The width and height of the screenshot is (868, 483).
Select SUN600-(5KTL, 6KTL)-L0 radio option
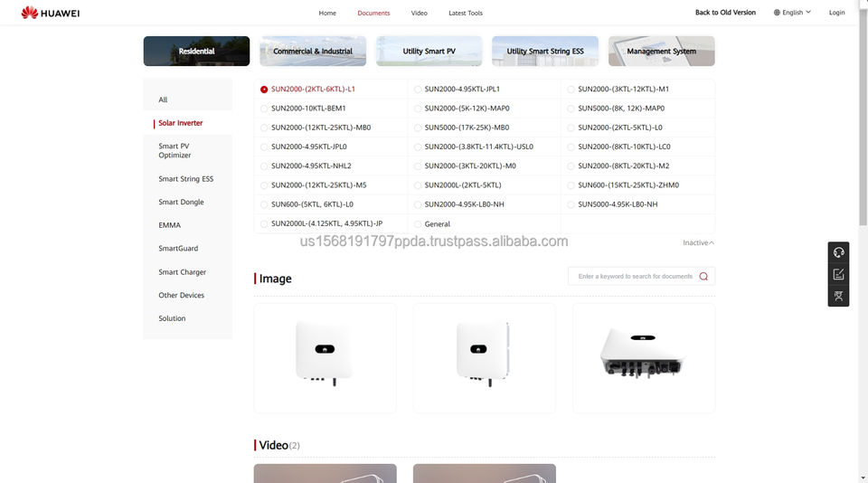(264, 205)
